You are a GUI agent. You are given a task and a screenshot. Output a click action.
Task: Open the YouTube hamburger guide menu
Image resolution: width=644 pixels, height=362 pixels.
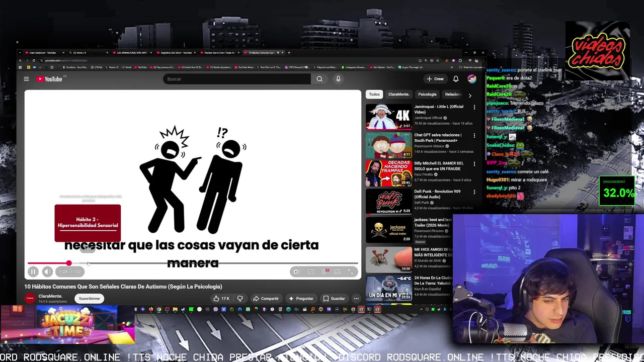tap(26, 79)
